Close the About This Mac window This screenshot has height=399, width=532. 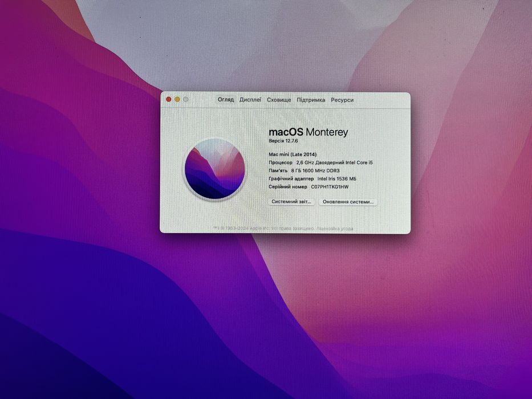click(169, 99)
